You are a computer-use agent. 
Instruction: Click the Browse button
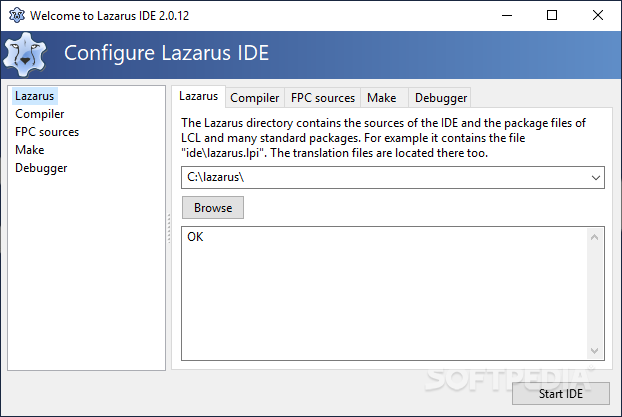(213, 208)
